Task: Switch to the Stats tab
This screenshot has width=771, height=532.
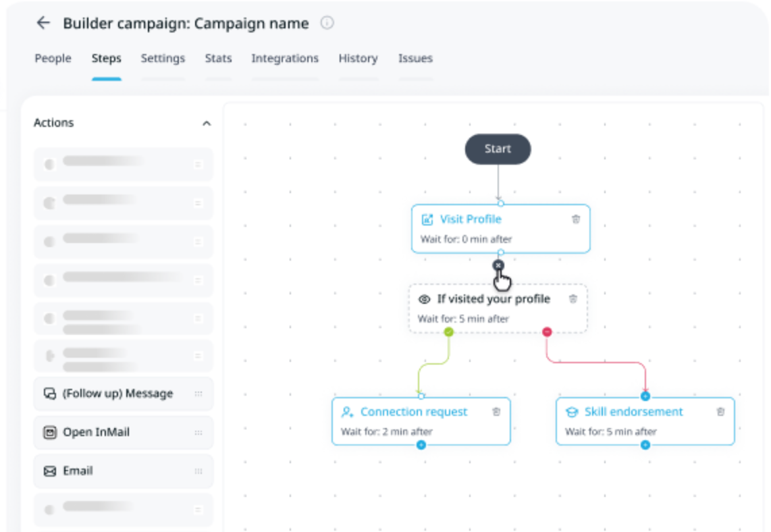Action: point(218,59)
